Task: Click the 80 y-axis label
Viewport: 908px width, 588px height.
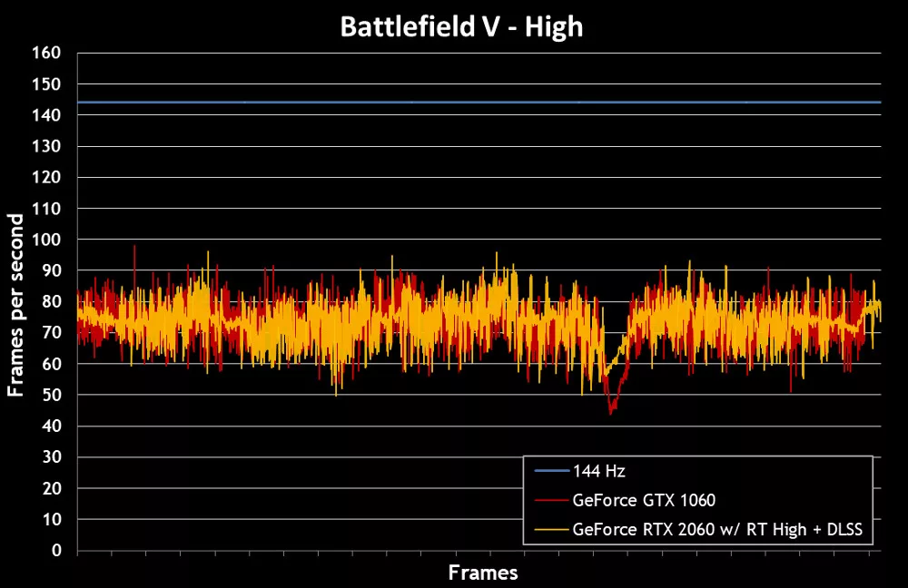Action: (51, 301)
